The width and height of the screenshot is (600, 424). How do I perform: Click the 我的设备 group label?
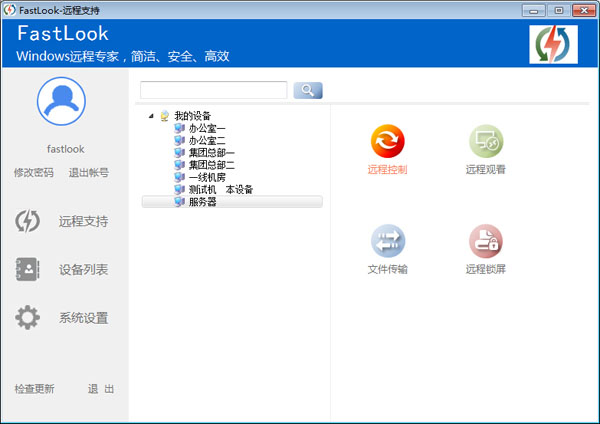coord(192,116)
